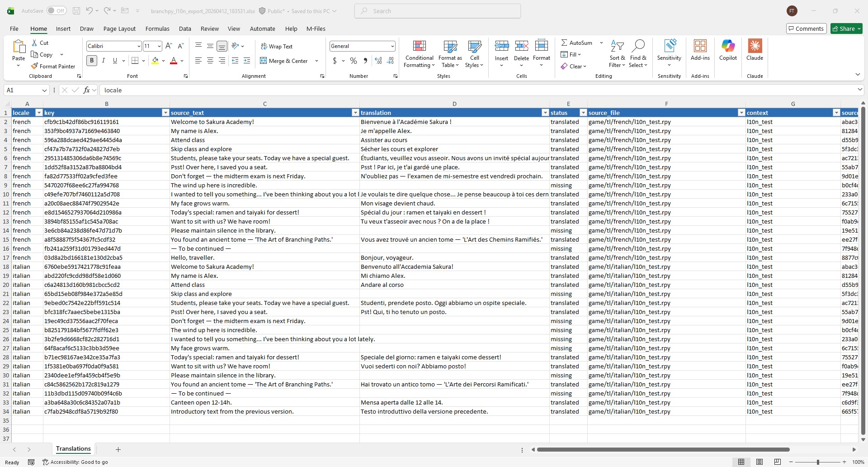Viewport: 868px width, 467px height.
Task: Toggle the AutoSave switch
Action: click(x=57, y=11)
